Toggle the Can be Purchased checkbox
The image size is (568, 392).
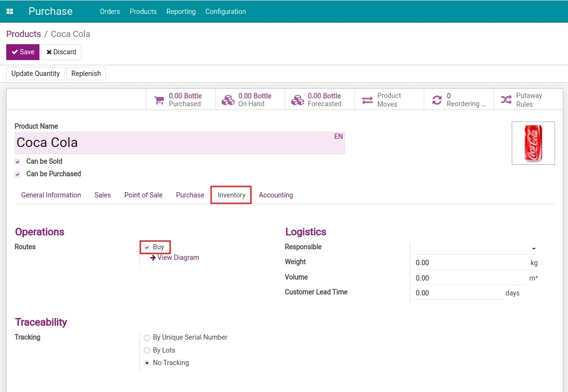point(18,174)
